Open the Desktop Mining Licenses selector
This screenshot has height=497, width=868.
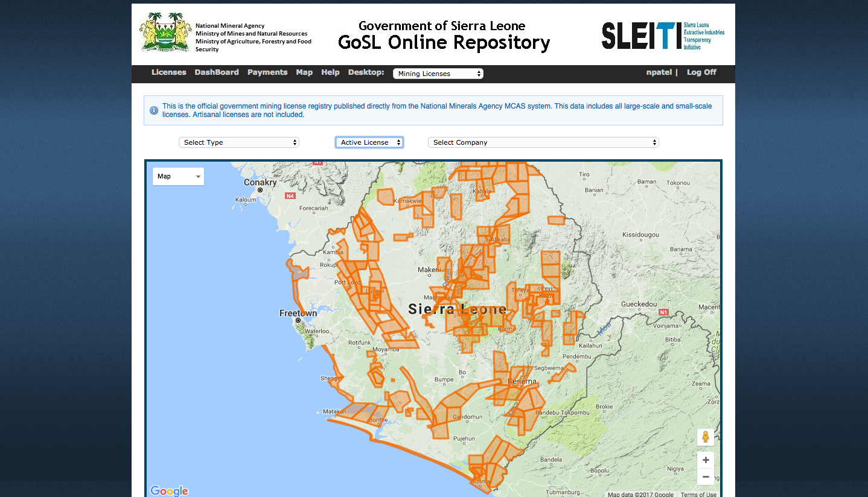point(438,74)
